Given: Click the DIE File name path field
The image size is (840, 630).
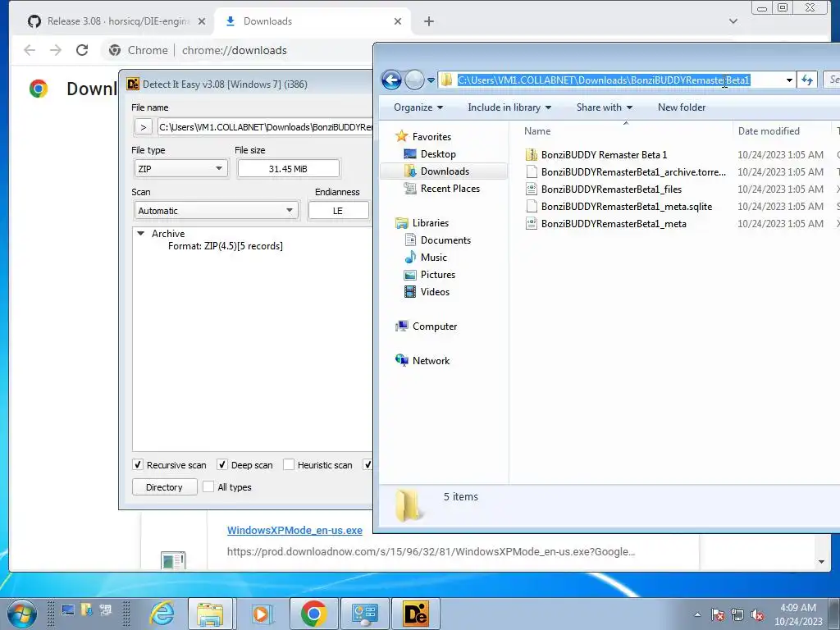Looking at the screenshot, I should click(265, 127).
